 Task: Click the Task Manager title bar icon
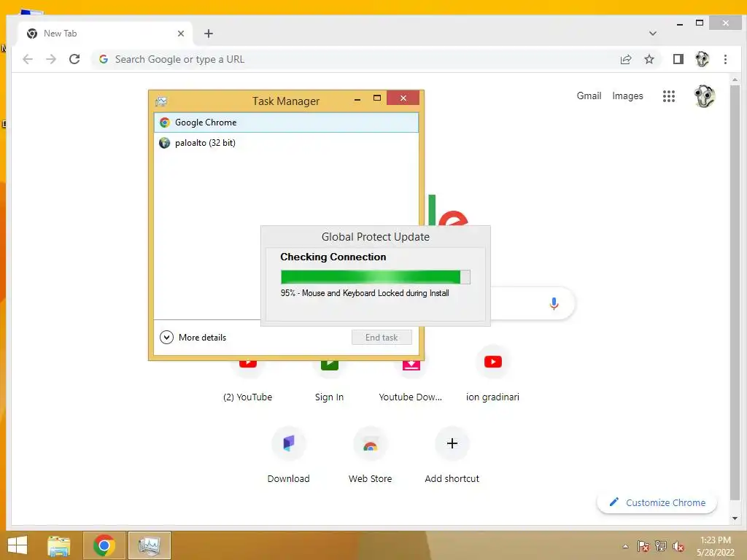click(161, 101)
